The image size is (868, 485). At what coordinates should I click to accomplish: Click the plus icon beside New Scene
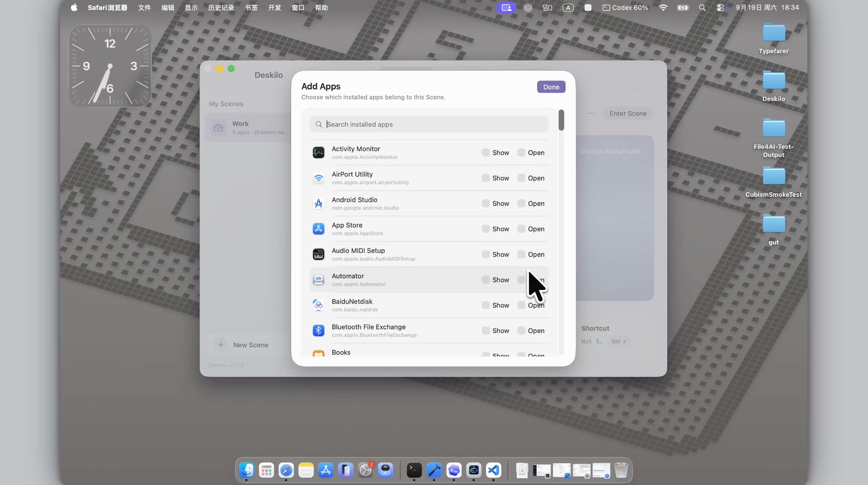(x=221, y=345)
